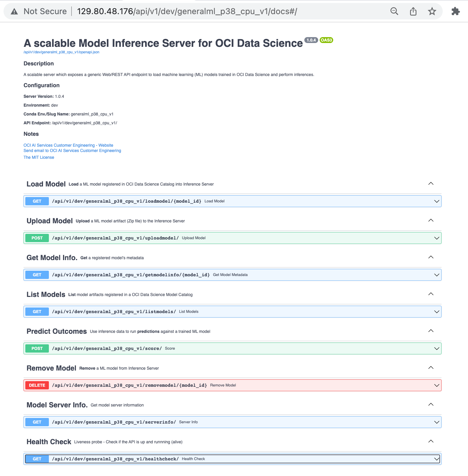Click the 'Score' summary text
The height and width of the screenshot is (476, 468).
click(x=170, y=348)
